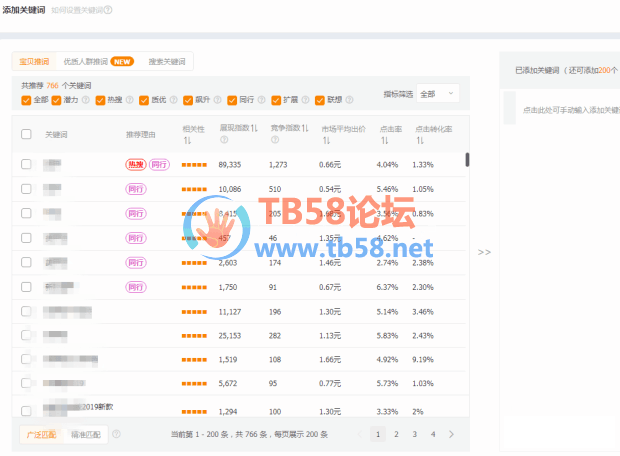The width and height of the screenshot is (620, 456).
Task: Sort the table by 点击转化率
Action: (420, 140)
